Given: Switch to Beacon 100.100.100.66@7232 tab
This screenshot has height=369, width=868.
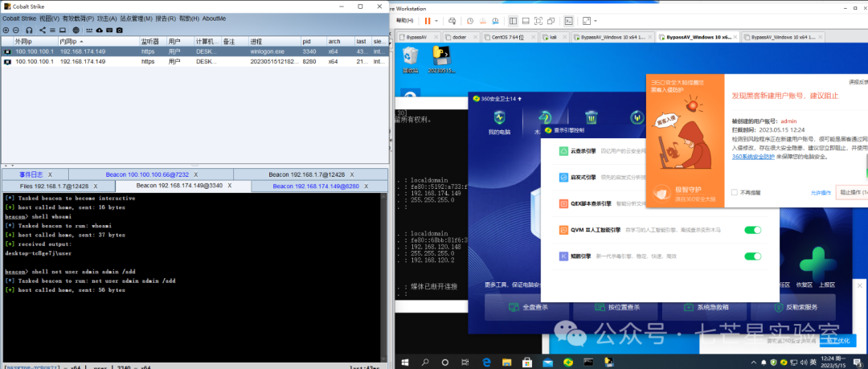Looking at the screenshot, I should point(151,174).
